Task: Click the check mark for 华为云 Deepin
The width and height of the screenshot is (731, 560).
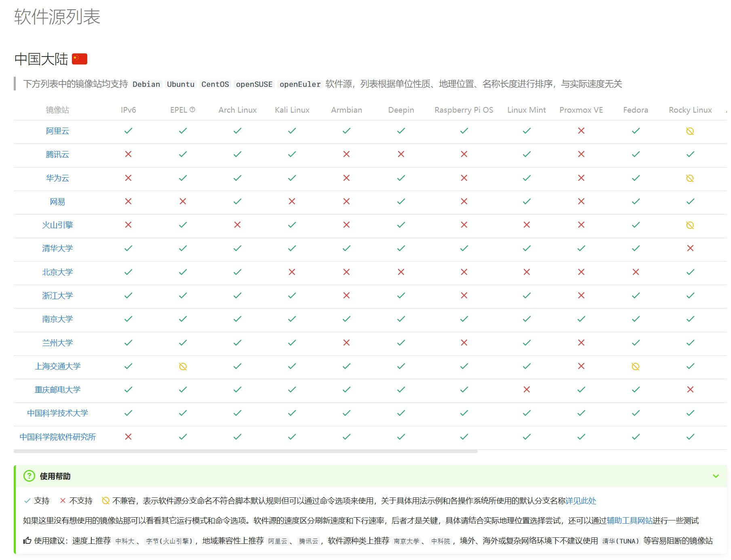Action: tap(401, 178)
